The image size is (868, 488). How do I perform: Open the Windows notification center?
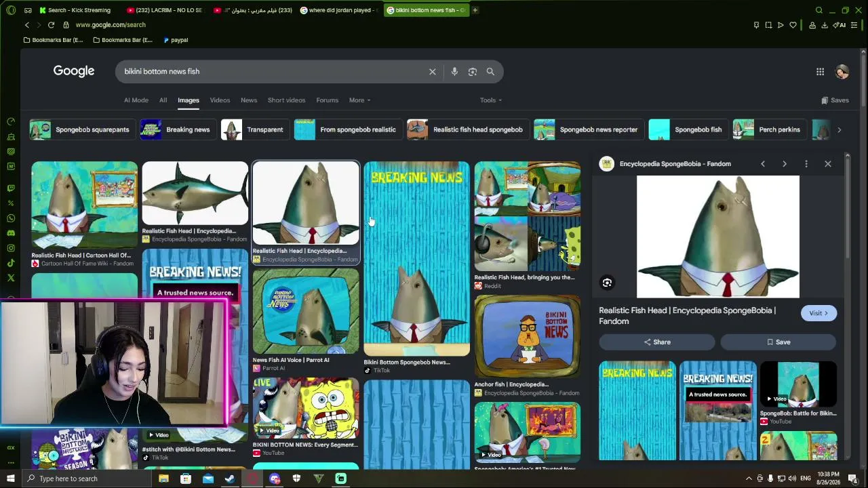coord(852,479)
